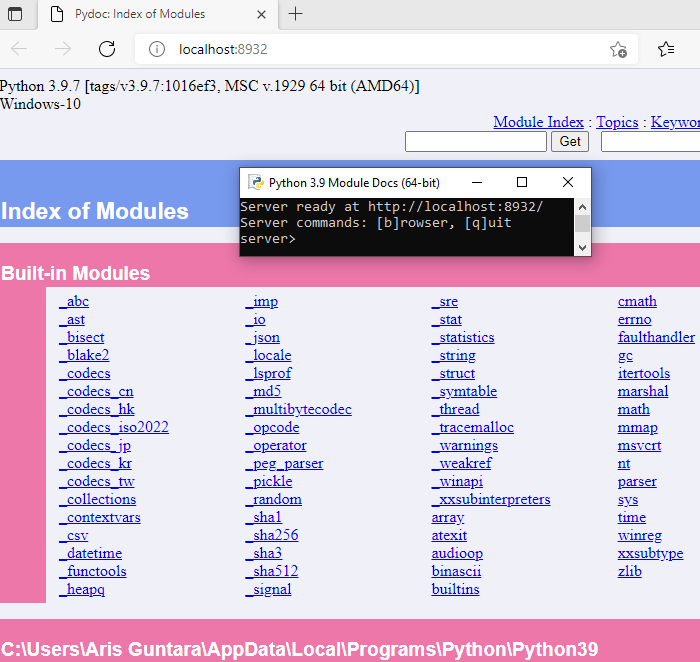Open the _datetime module link
This screenshot has height=662, width=700.
click(91, 553)
